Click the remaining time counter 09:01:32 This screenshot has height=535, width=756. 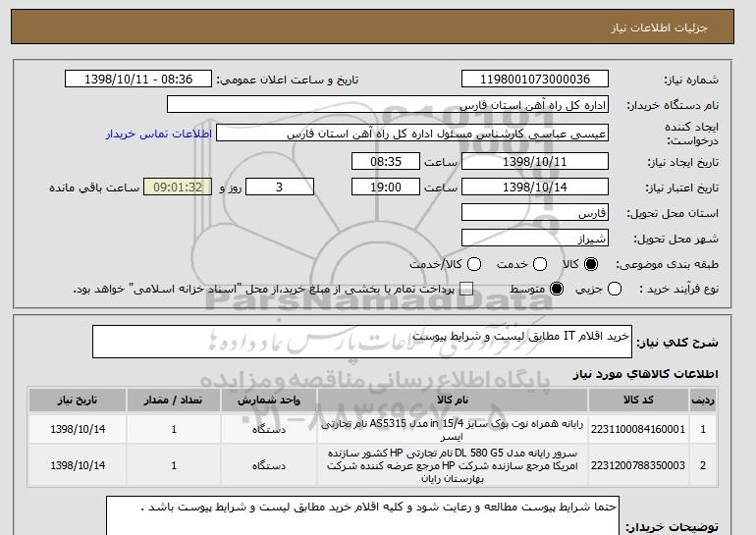coord(178,187)
